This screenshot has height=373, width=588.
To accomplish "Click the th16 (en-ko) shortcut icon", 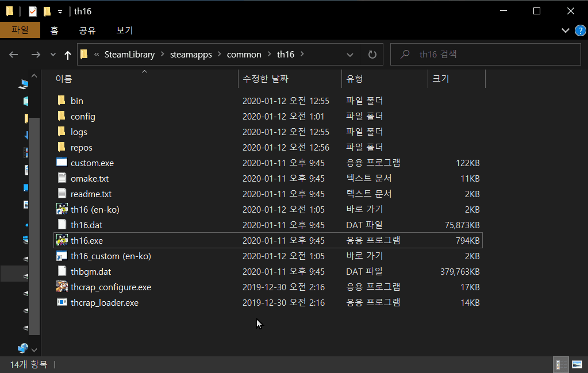I will [x=62, y=209].
